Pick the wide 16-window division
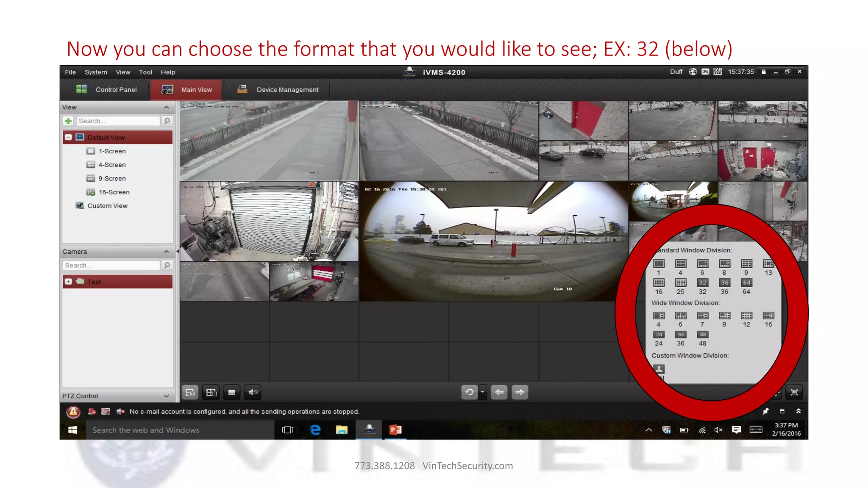This screenshot has height=488, width=868. (768, 316)
